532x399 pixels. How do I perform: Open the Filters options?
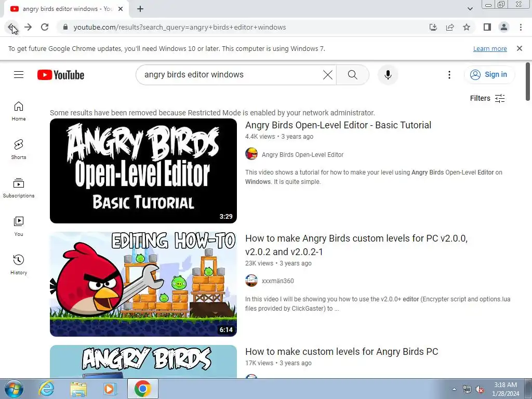487,98
